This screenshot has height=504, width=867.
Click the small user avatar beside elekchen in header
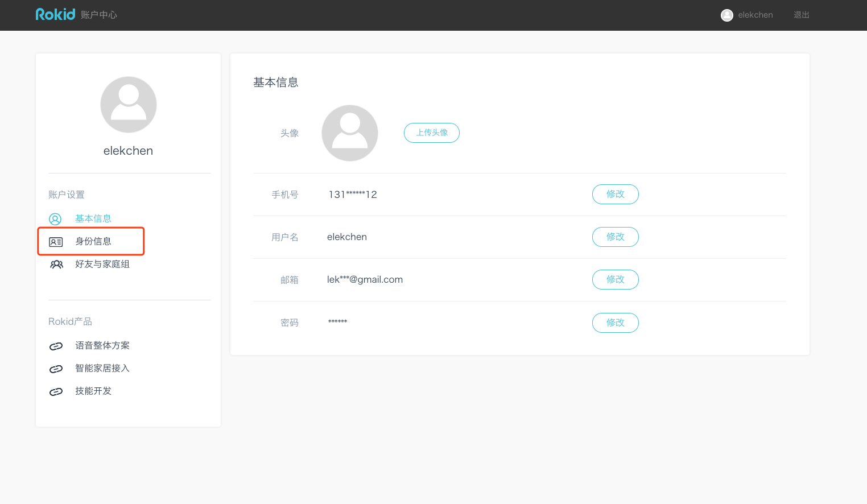pyautogui.click(x=727, y=15)
